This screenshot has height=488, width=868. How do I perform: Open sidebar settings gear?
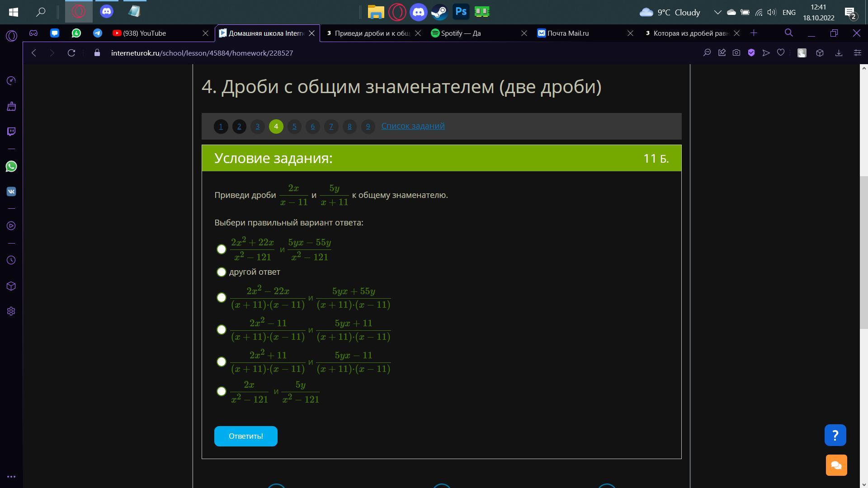(11, 311)
